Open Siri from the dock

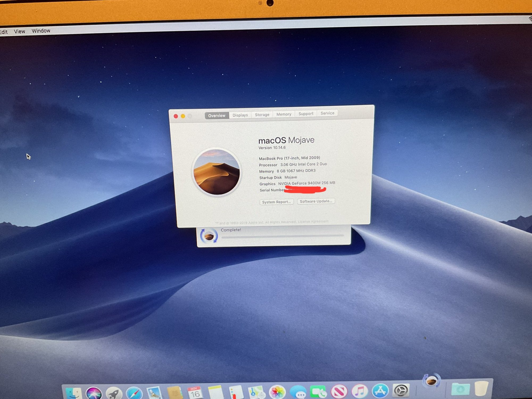[x=94, y=393]
